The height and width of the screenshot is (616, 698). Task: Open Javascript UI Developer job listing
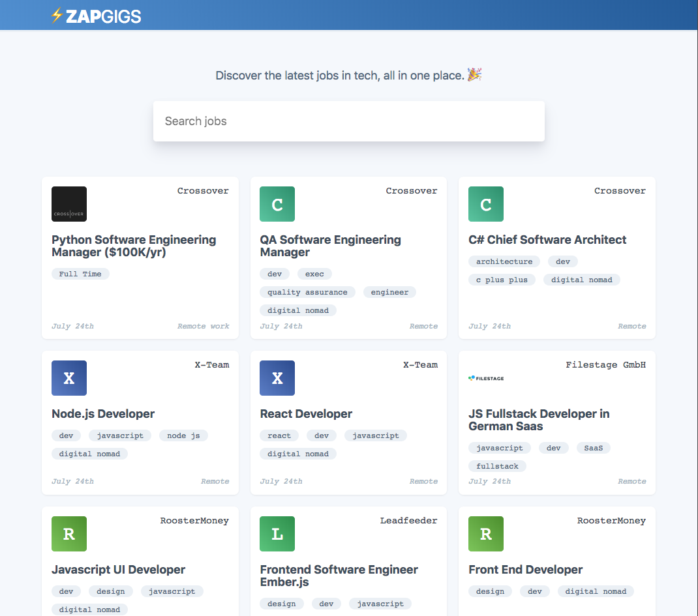click(119, 569)
